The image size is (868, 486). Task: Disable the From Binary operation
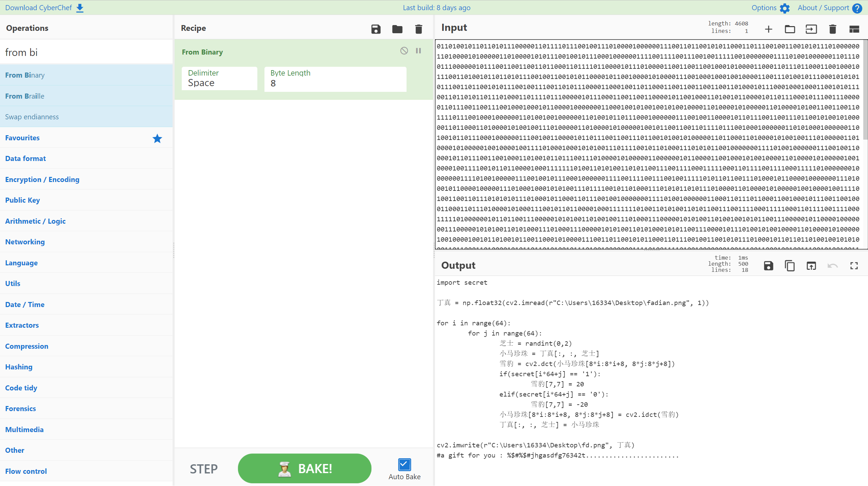[404, 51]
